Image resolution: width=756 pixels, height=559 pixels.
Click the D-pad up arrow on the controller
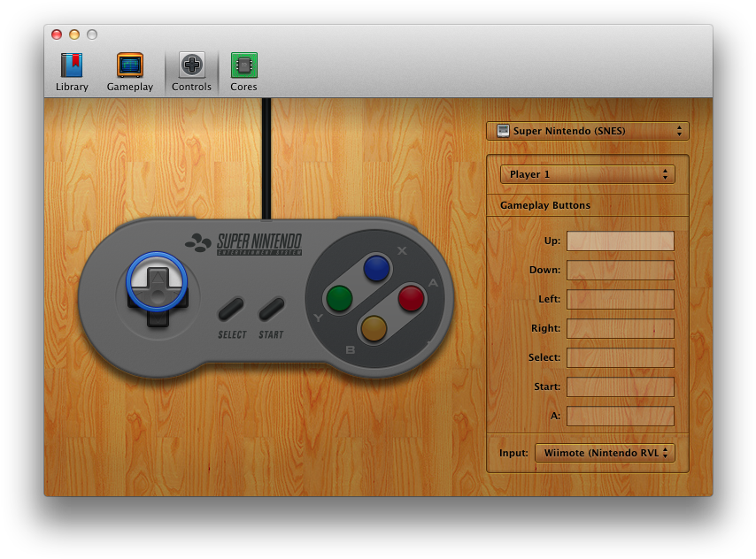pyautogui.click(x=158, y=278)
